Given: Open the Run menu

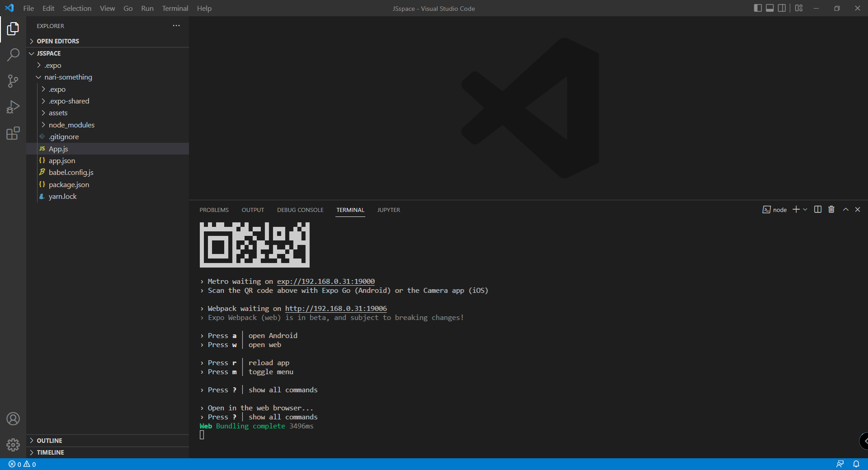Looking at the screenshot, I should pos(147,8).
